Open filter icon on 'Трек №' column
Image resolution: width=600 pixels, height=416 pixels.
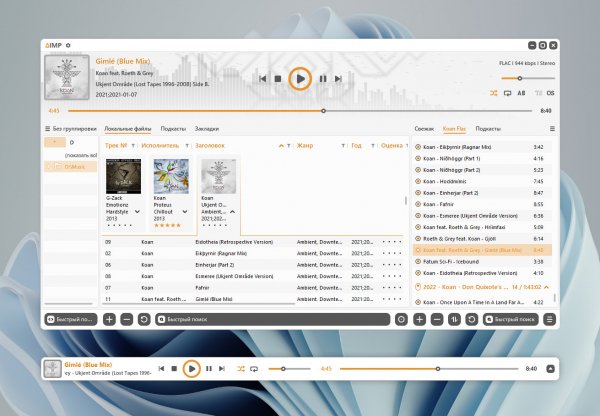(x=133, y=146)
